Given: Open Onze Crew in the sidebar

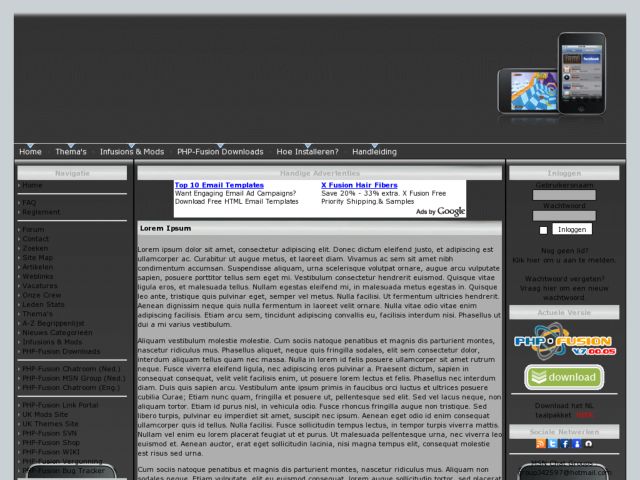Looking at the screenshot, I should (42, 295).
